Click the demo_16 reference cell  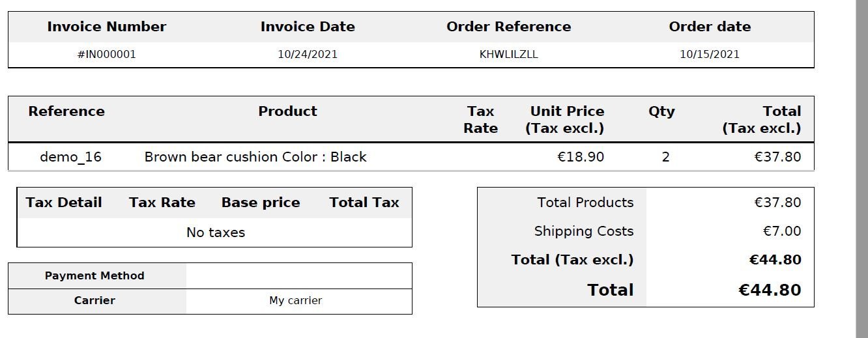70,157
